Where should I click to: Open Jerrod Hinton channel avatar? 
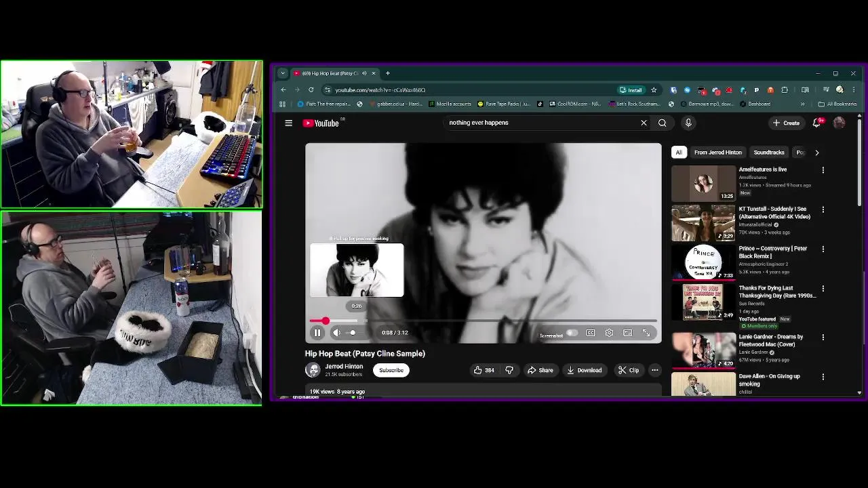coord(313,370)
